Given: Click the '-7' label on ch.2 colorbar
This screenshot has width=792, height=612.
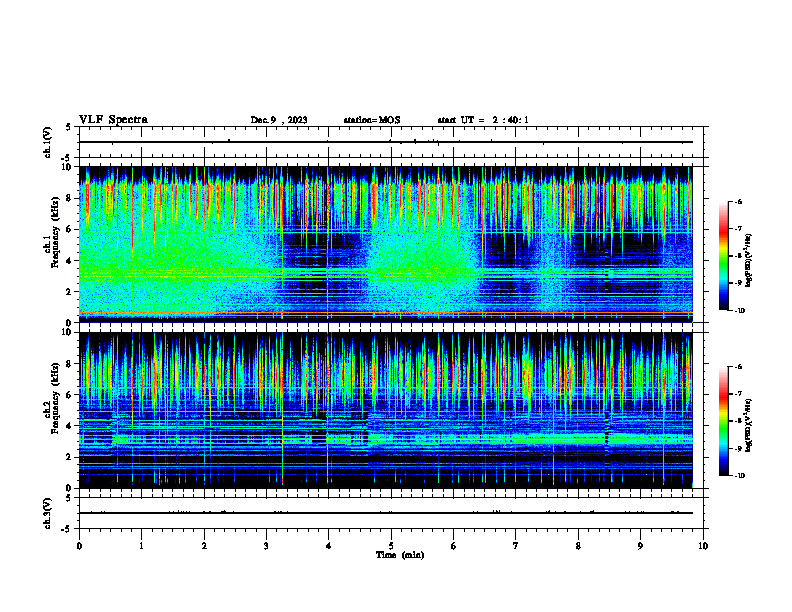Looking at the screenshot, I should (738, 394).
